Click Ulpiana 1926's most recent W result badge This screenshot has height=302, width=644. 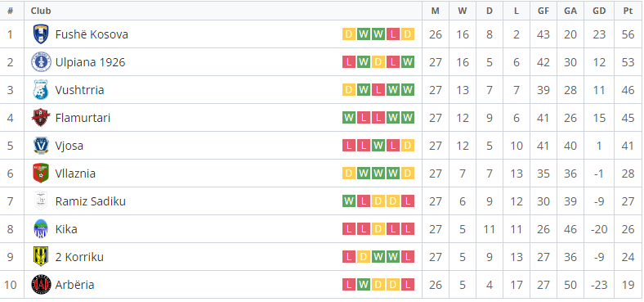[408, 62]
